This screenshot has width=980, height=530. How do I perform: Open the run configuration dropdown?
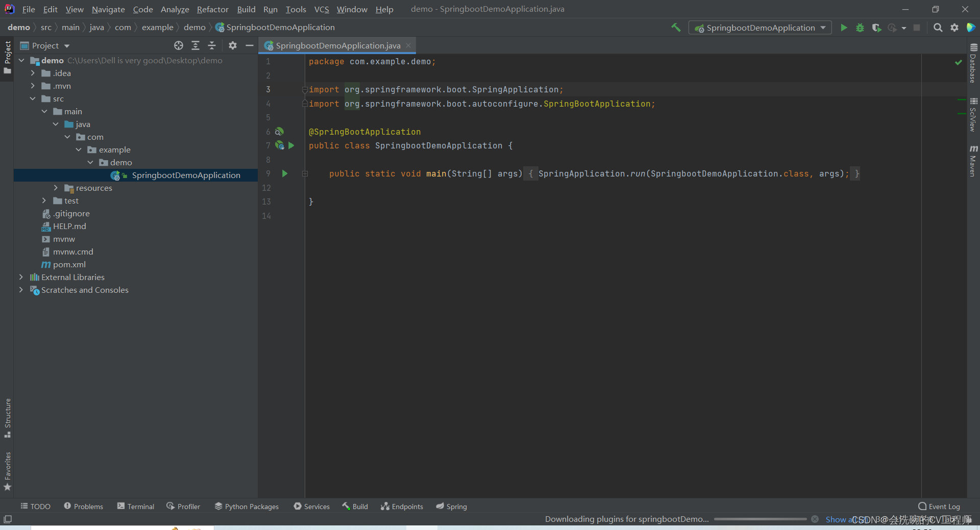[x=760, y=28]
